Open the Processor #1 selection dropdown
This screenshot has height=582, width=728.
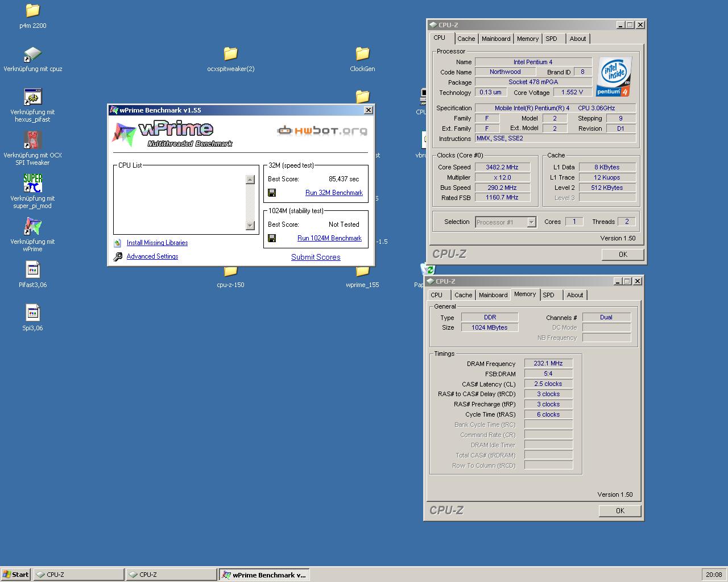click(531, 222)
